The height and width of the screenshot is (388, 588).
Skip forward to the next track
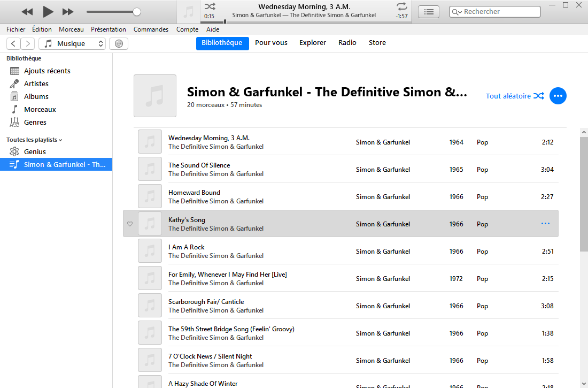68,12
